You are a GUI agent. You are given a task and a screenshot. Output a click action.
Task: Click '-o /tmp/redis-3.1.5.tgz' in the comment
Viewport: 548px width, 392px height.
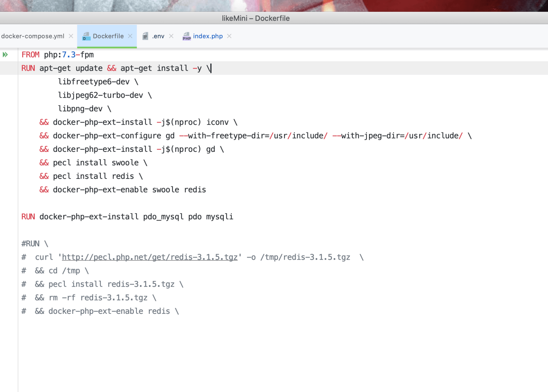[x=298, y=257]
